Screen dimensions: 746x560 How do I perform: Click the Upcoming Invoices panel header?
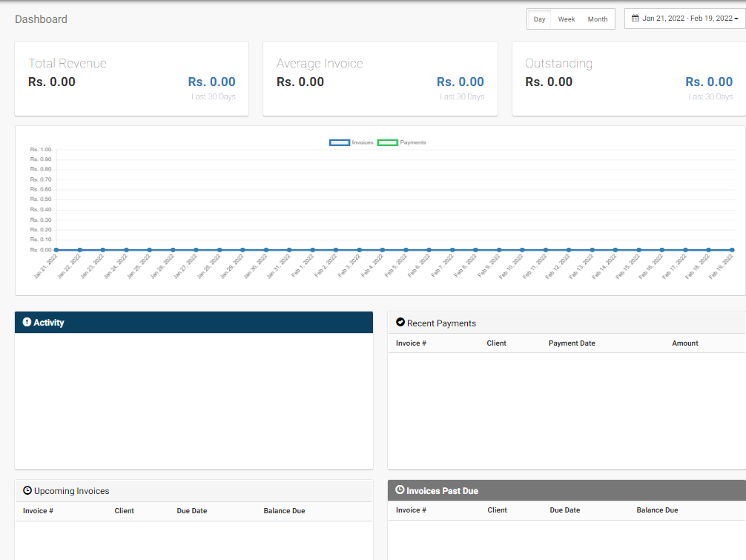(x=194, y=490)
